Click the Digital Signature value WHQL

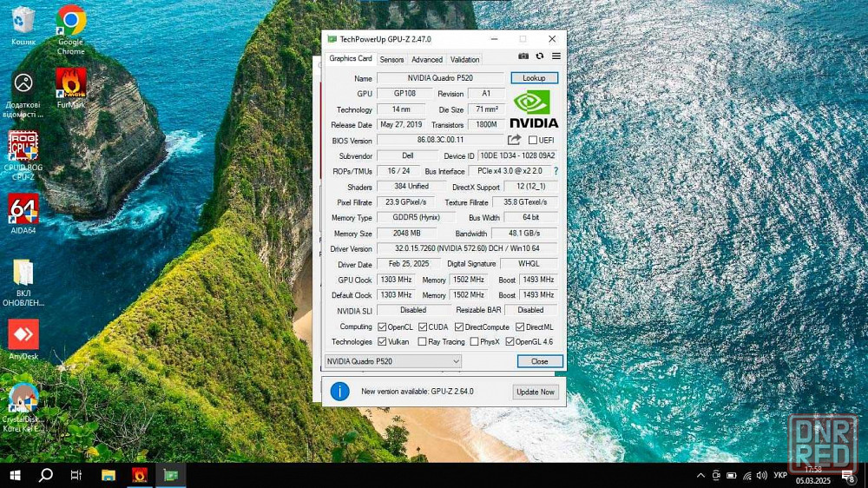529,264
